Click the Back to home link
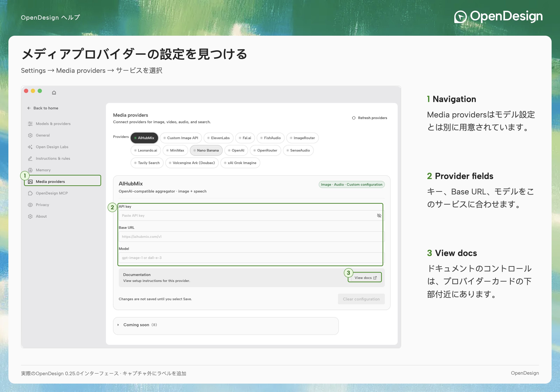 click(x=43, y=108)
